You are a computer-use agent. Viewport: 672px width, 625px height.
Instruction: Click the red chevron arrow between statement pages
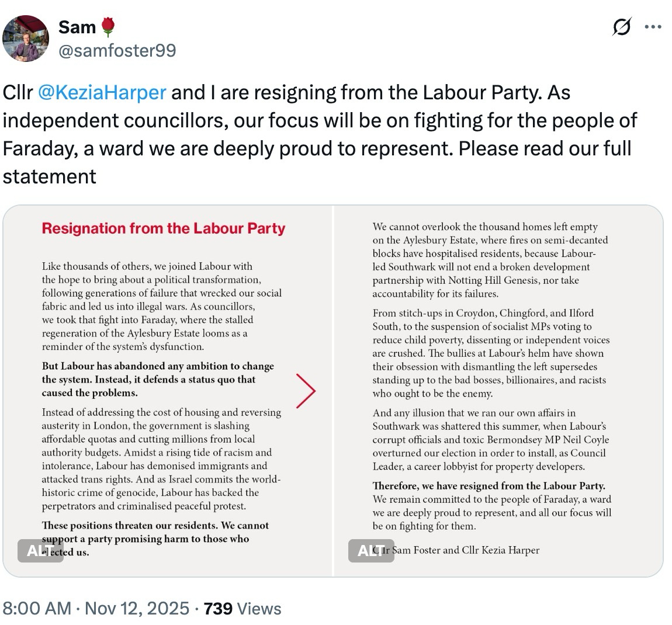point(306,391)
